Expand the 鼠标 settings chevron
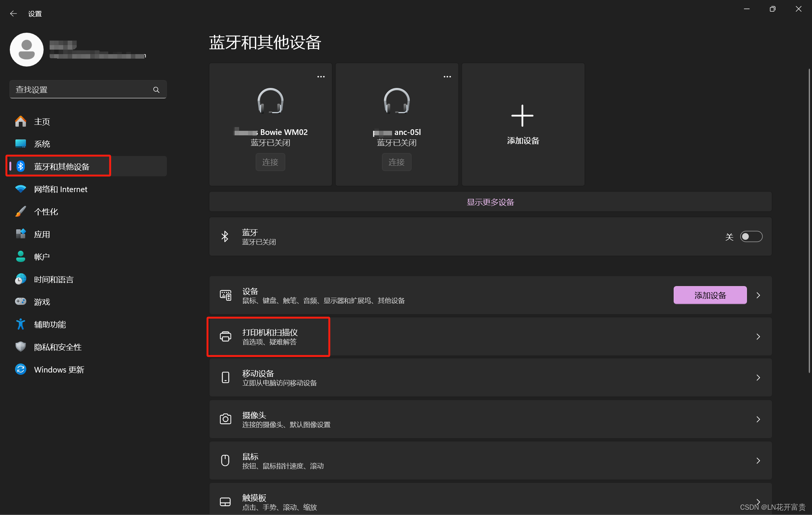Image resolution: width=812 pixels, height=515 pixels. click(758, 460)
